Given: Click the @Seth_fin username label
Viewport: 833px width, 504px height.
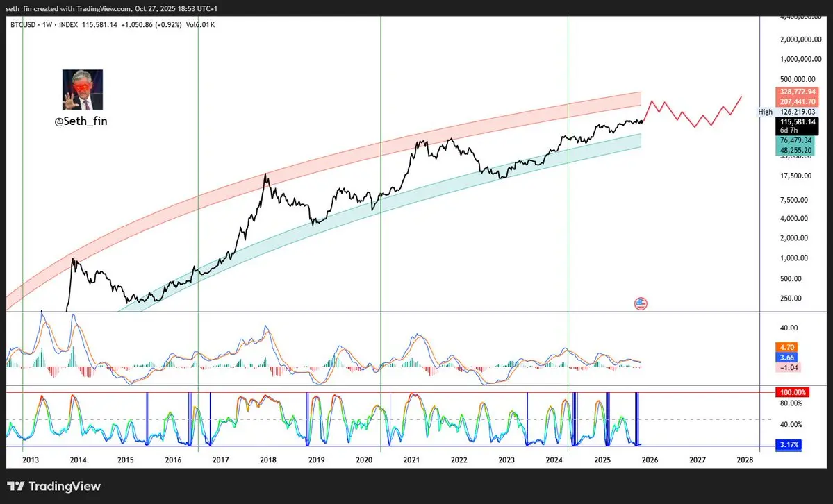Looking at the screenshot, I should (x=81, y=121).
